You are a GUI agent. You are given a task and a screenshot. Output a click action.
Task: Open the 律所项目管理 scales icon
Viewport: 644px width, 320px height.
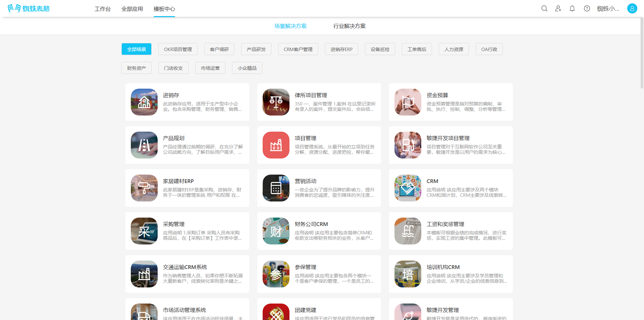(x=276, y=102)
